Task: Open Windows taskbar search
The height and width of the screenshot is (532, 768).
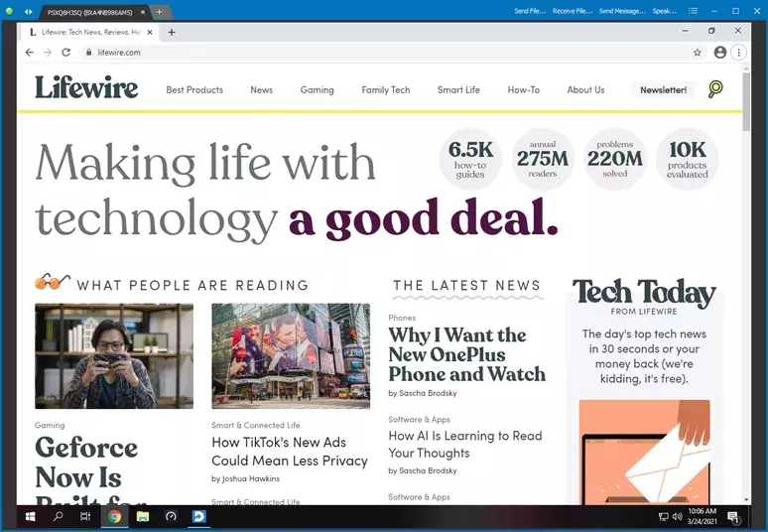Action: pyautogui.click(x=58, y=516)
